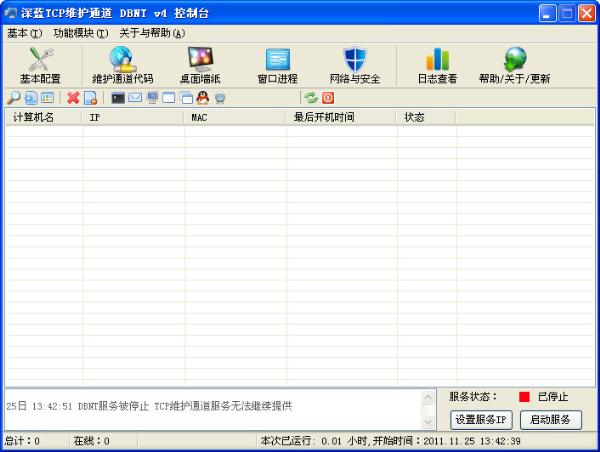
Task: Open 基本配置 (basic configuration) toolbar icon
Action: pyautogui.click(x=40, y=65)
